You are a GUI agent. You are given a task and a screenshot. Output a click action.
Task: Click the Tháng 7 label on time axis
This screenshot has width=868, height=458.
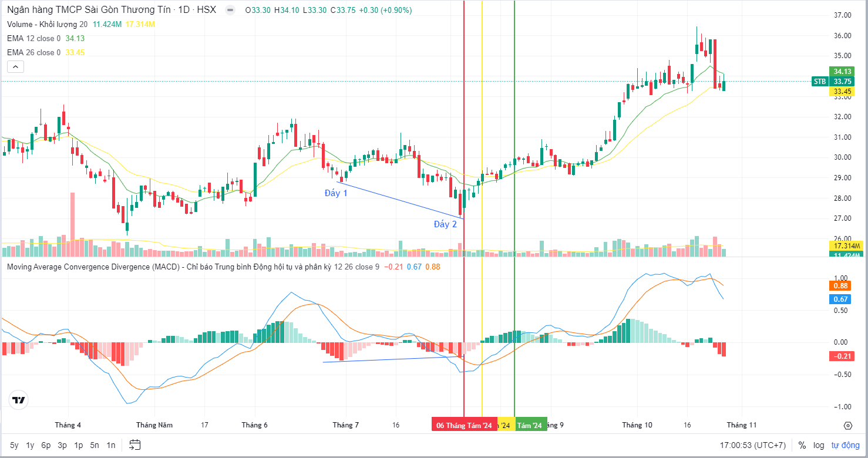coord(346,425)
